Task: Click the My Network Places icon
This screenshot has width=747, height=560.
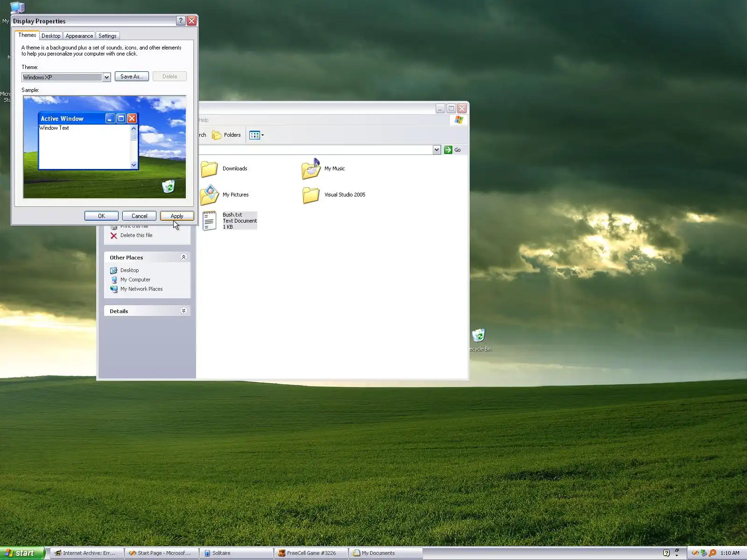Action: [x=113, y=289]
